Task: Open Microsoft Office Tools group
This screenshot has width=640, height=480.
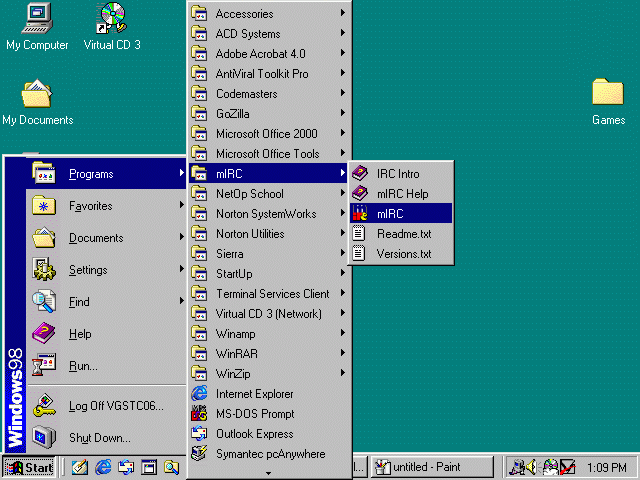Action: coord(269,153)
